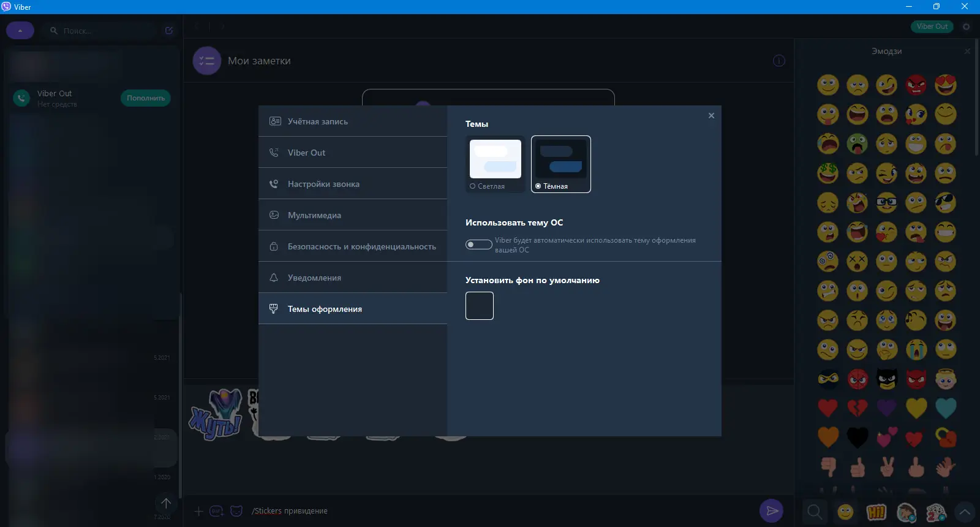Insert the sunglasses cool emoji
This screenshot has width=980, height=527.
[946, 202]
